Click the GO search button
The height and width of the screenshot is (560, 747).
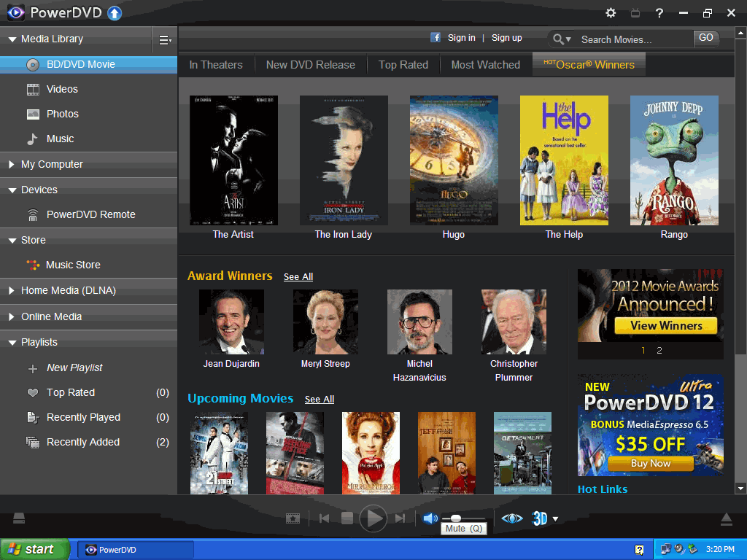[706, 38]
